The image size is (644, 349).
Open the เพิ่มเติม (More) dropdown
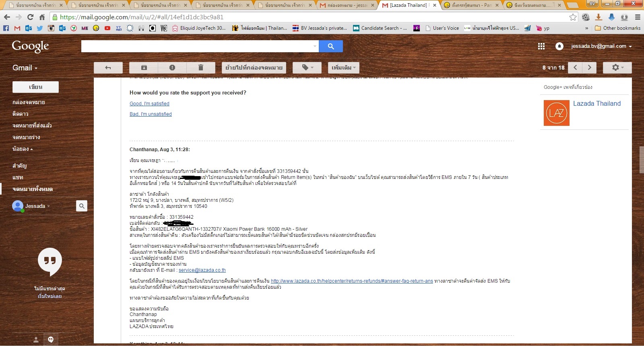click(x=343, y=68)
